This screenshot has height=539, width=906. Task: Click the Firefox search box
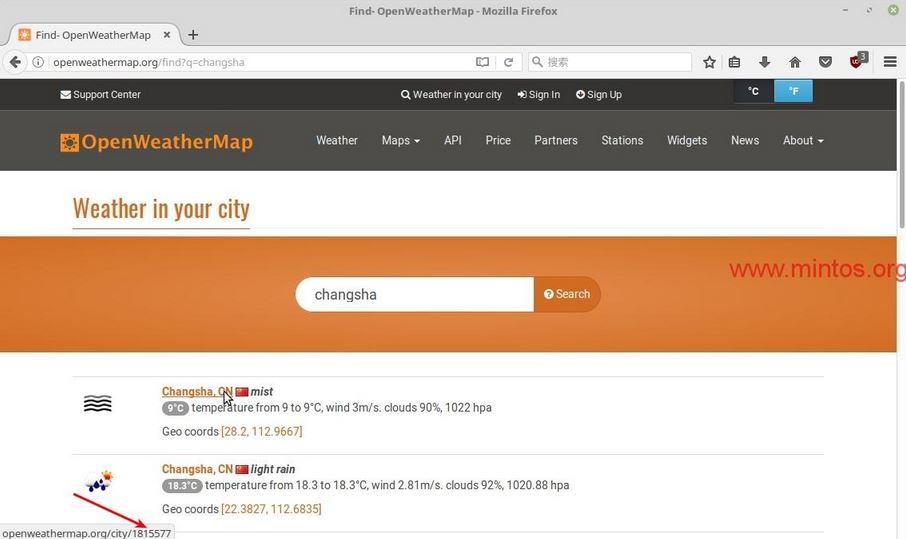[x=610, y=62]
